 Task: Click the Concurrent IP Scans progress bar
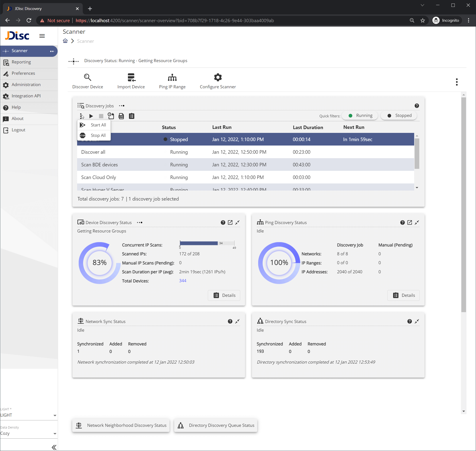click(207, 243)
